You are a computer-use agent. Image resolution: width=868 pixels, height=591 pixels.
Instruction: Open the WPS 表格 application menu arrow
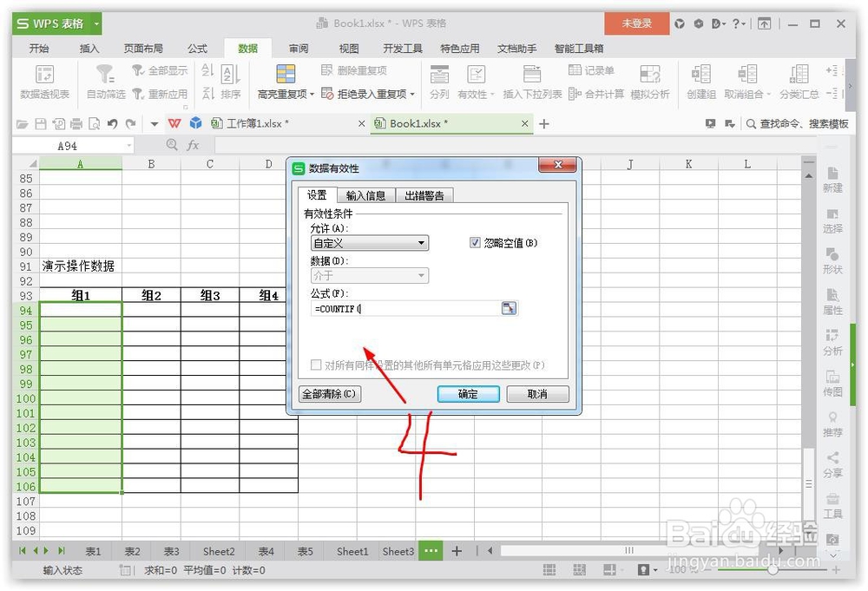(x=97, y=23)
